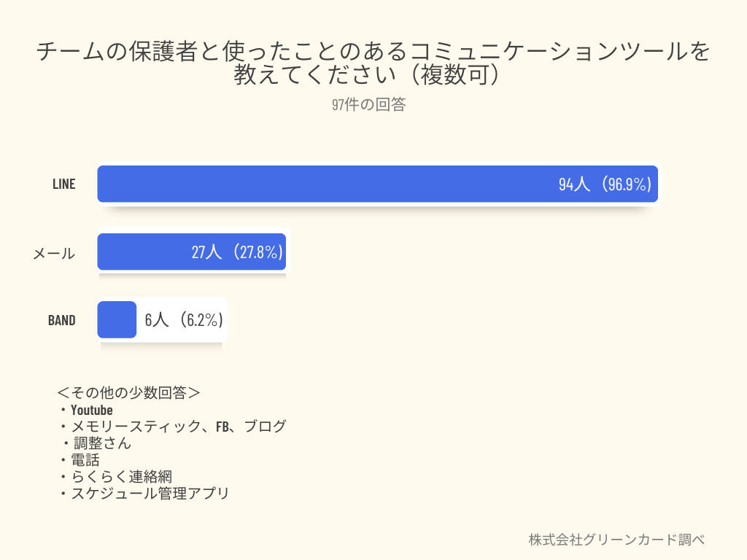747x560 pixels.
Task: Select the 27人（27.8%）value label
Action: (x=237, y=252)
